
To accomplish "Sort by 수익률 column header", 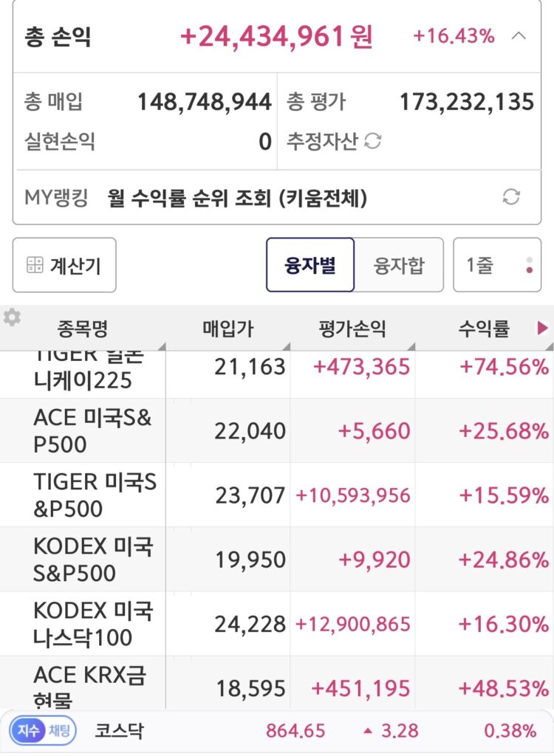I will tap(484, 329).
